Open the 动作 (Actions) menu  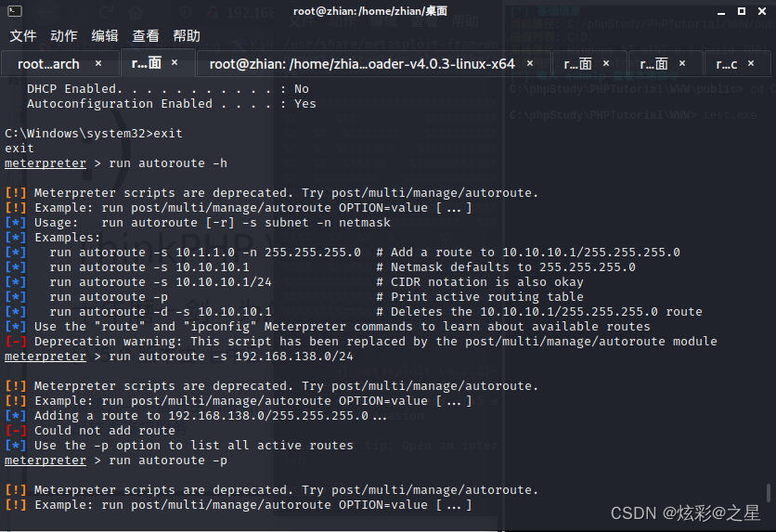point(64,35)
